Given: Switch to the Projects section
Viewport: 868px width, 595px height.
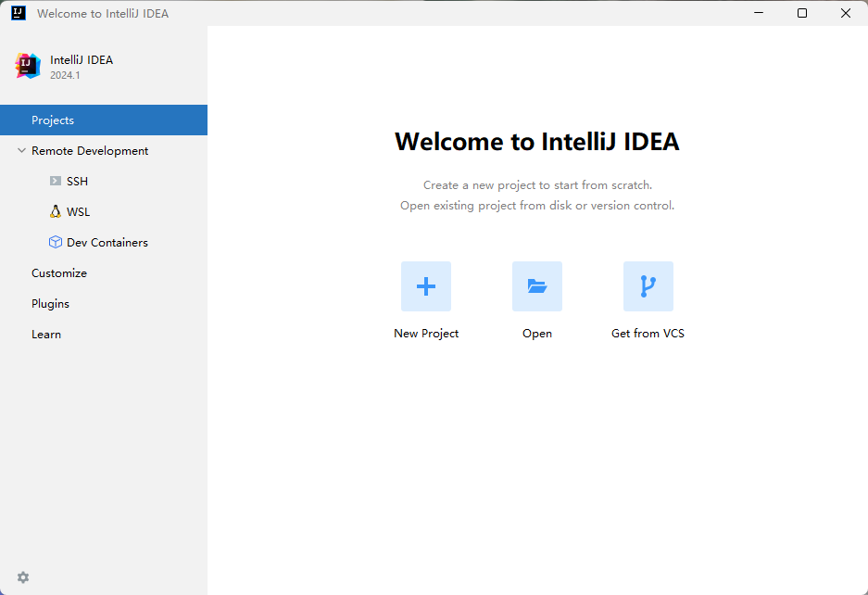Looking at the screenshot, I should [52, 120].
